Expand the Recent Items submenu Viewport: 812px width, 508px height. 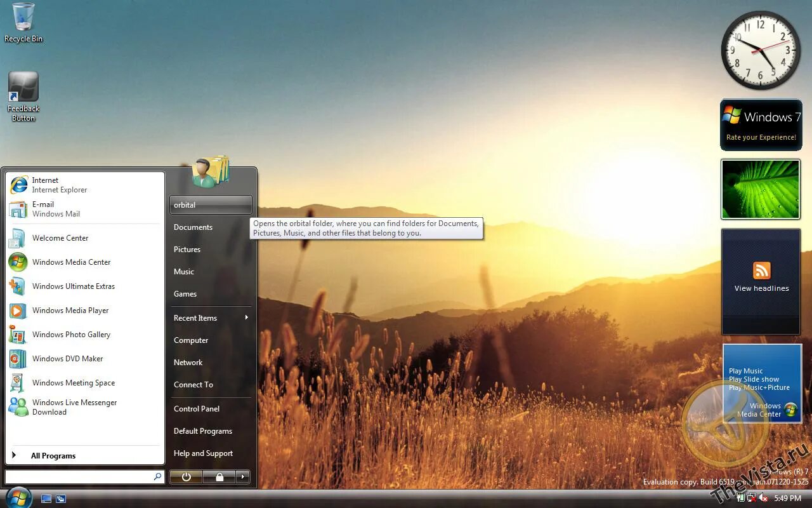click(211, 318)
